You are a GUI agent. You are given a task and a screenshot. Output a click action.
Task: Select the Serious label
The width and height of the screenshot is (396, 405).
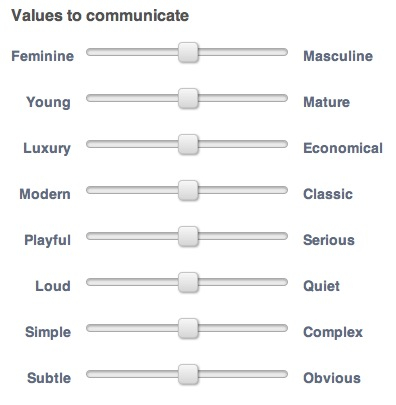pos(329,240)
